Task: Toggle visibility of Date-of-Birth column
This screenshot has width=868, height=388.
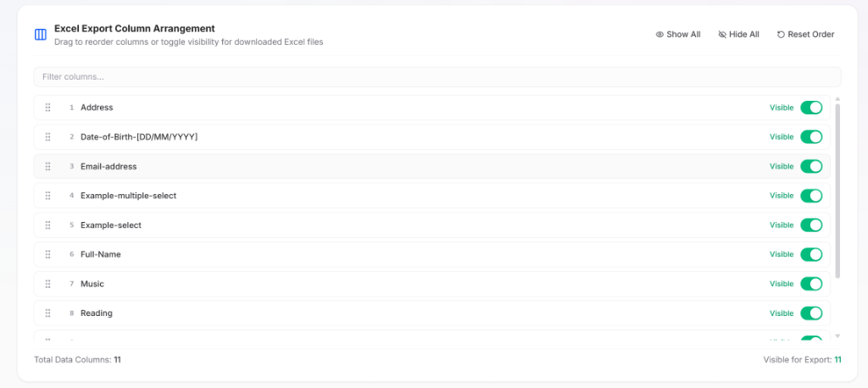Action: tap(811, 136)
